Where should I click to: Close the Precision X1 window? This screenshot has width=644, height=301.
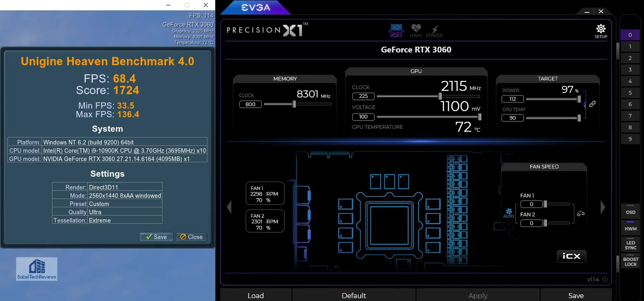pos(601,12)
